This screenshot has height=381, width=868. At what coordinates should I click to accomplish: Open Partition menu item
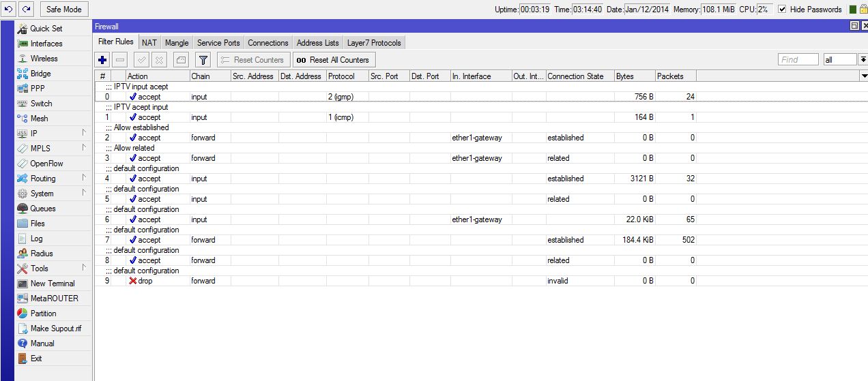[53, 314]
